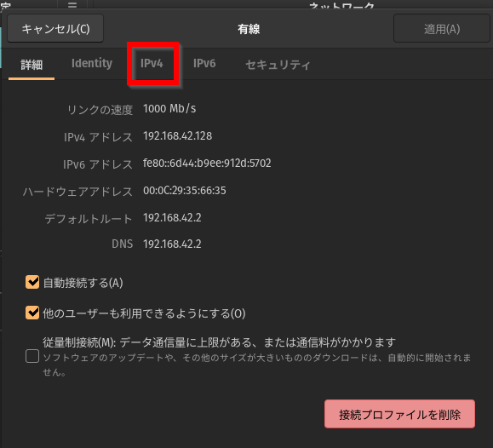Click 接続プロファイルを削除 button

pos(399,414)
